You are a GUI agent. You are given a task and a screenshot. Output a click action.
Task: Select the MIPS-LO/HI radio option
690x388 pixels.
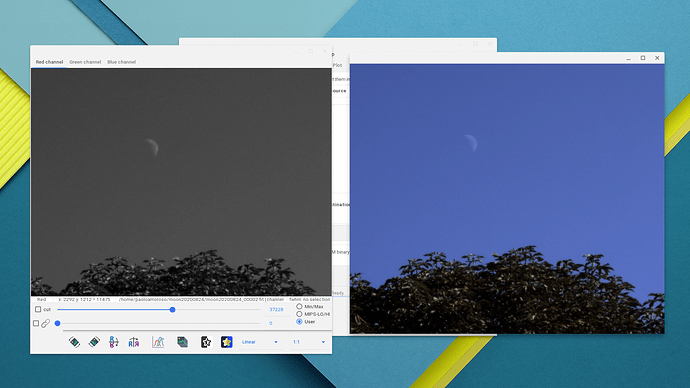coord(299,314)
